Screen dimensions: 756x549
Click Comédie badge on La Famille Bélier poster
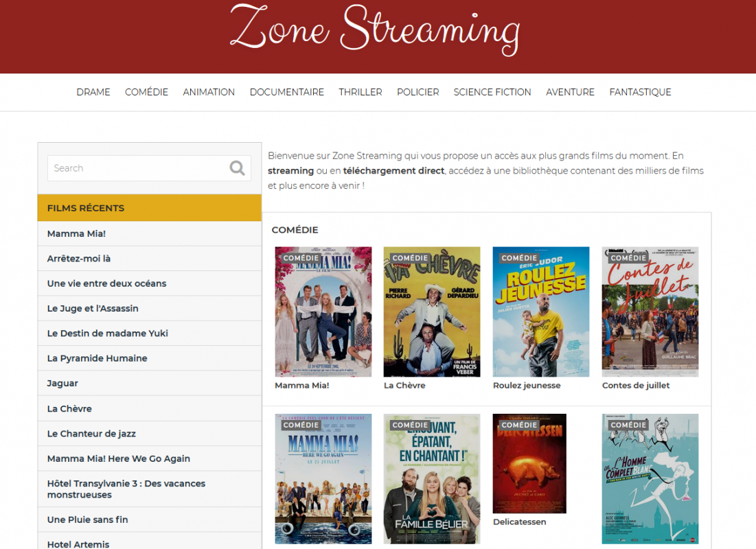click(x=410, y=425)
